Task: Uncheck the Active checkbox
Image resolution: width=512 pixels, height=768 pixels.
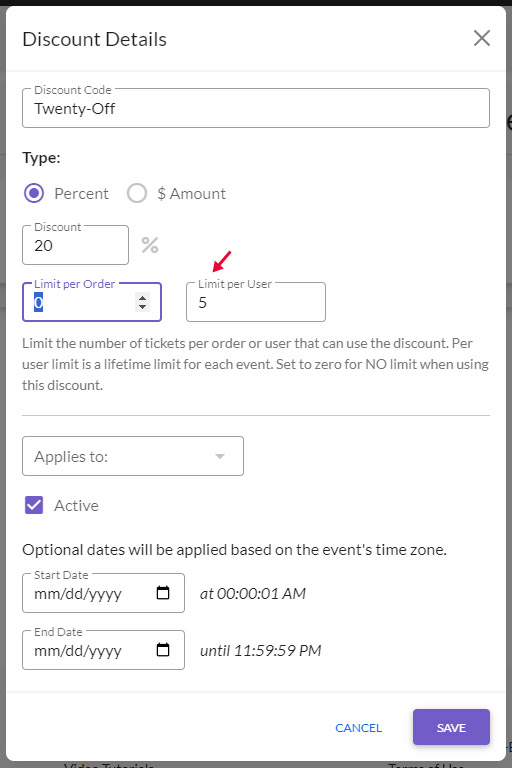Action: pyautogui.click(x=34, y=505)
